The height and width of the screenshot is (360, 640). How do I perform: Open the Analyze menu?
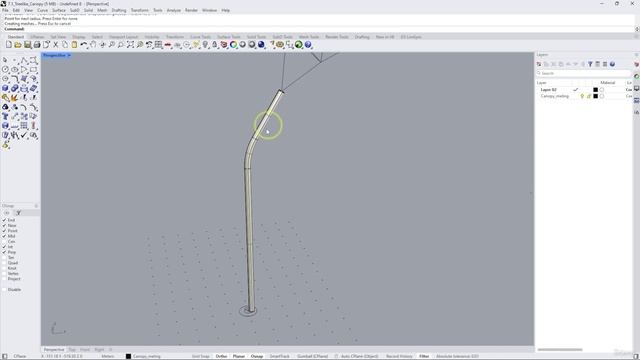click(173, 10)
